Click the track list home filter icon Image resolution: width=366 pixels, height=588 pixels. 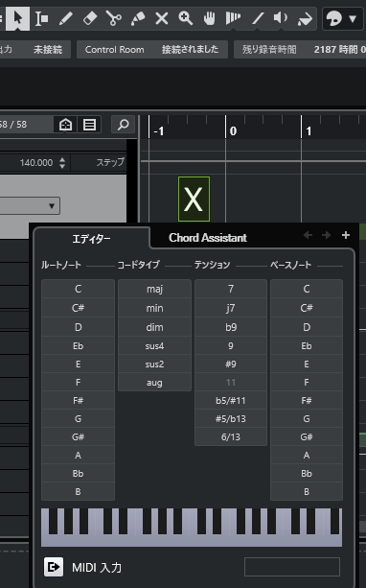coord(65,125)
